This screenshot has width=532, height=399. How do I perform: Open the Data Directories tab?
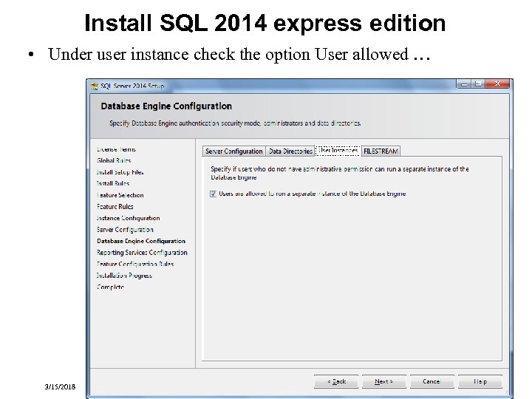click(290, 151)
